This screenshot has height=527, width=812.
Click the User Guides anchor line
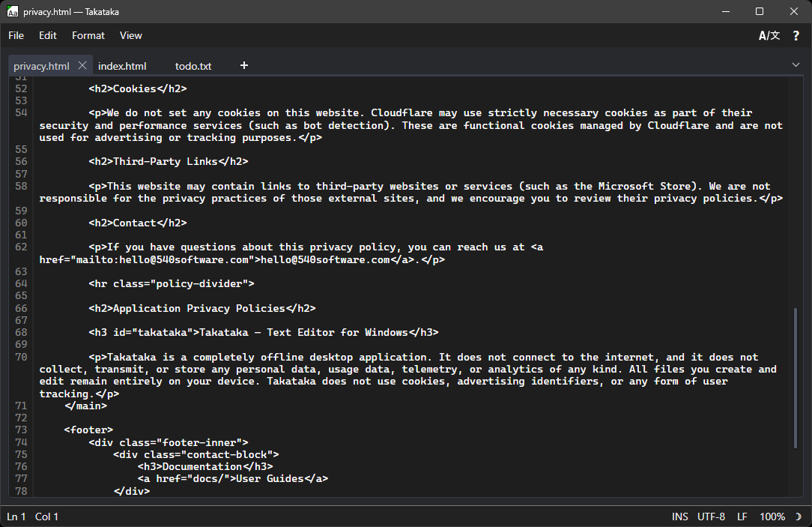233,479
